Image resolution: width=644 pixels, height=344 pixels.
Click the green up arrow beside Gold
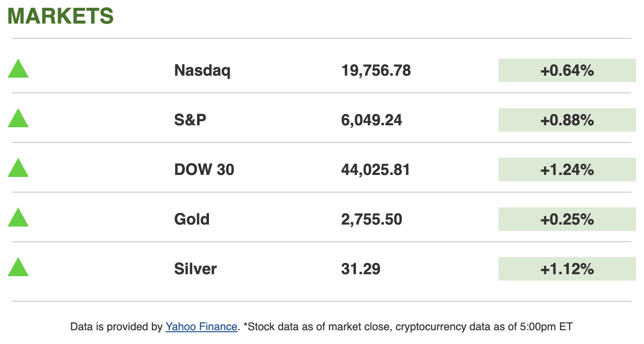click(18, 218)
